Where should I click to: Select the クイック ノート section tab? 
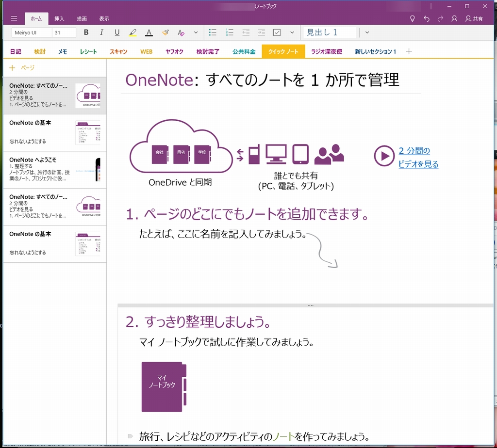(x=283, y=51)
